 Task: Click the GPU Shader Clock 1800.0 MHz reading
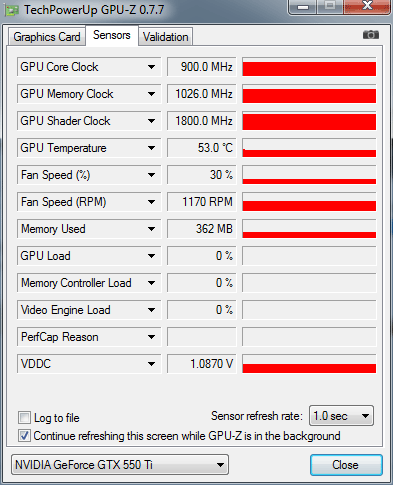(x=202, y=121)
